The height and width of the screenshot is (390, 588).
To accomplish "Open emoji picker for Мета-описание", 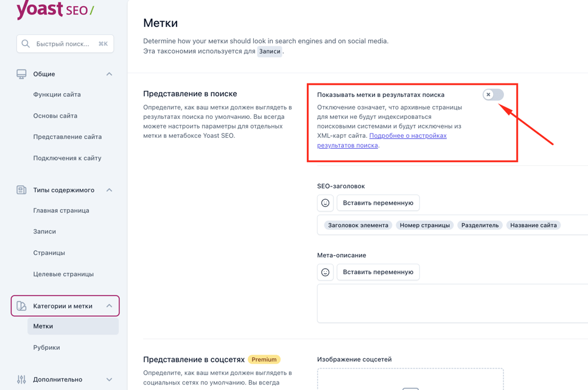I will (x=325, y=272).
